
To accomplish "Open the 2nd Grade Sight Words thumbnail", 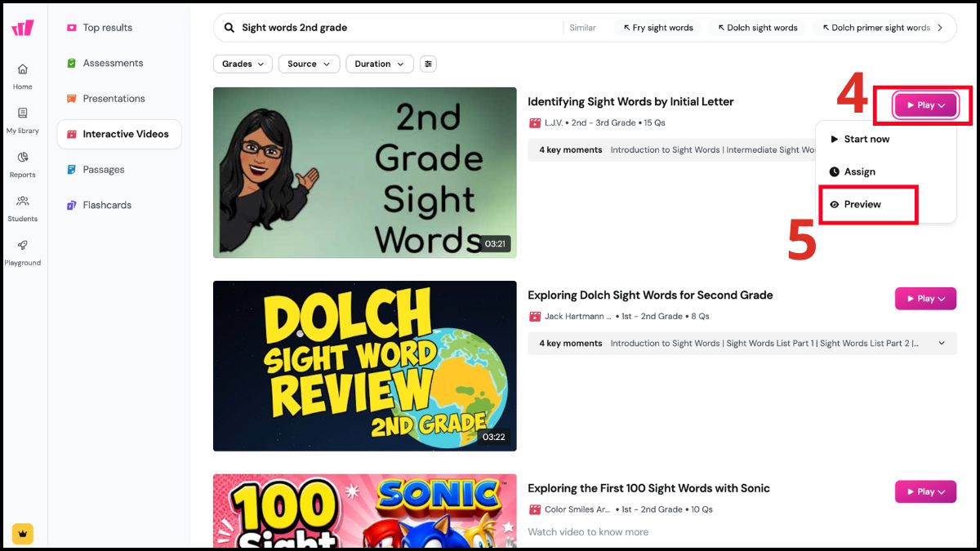I will pos(365,172).
